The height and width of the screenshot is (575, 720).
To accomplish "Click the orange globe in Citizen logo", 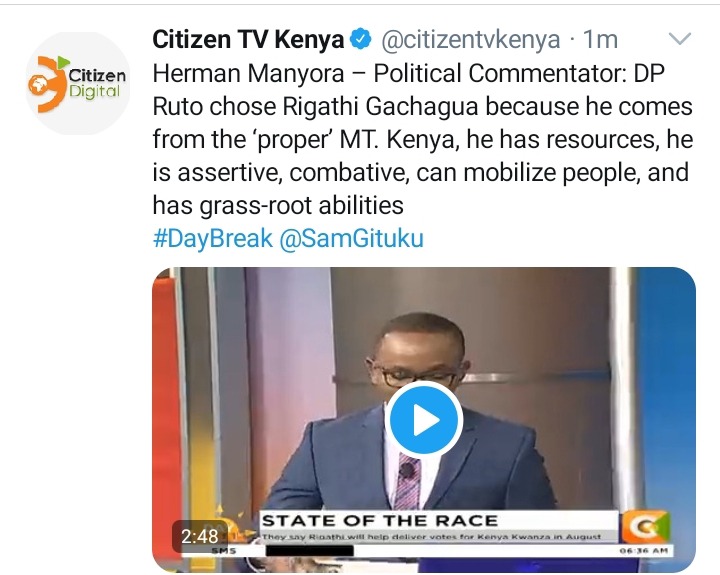I will (39, 85).
